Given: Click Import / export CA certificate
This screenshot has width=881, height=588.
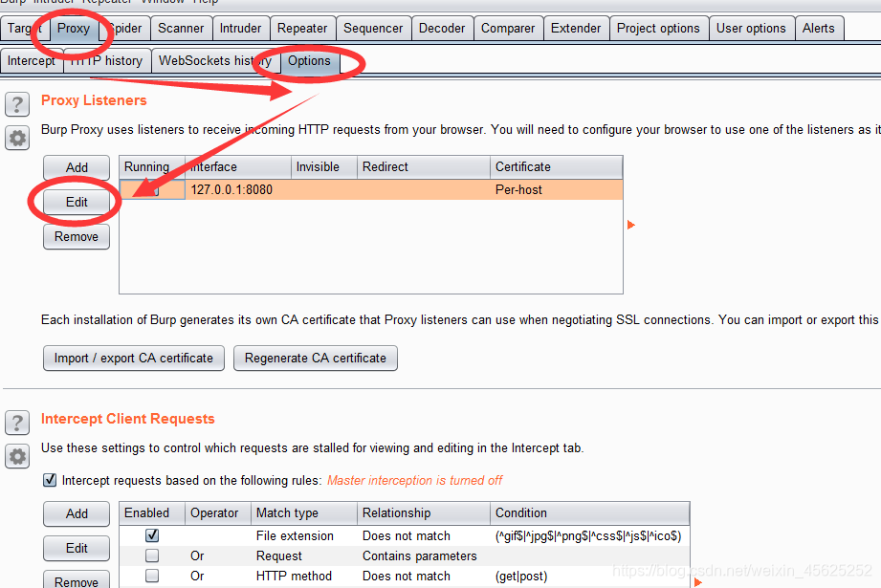Looking at the screenshot, I should click(134, 359).
